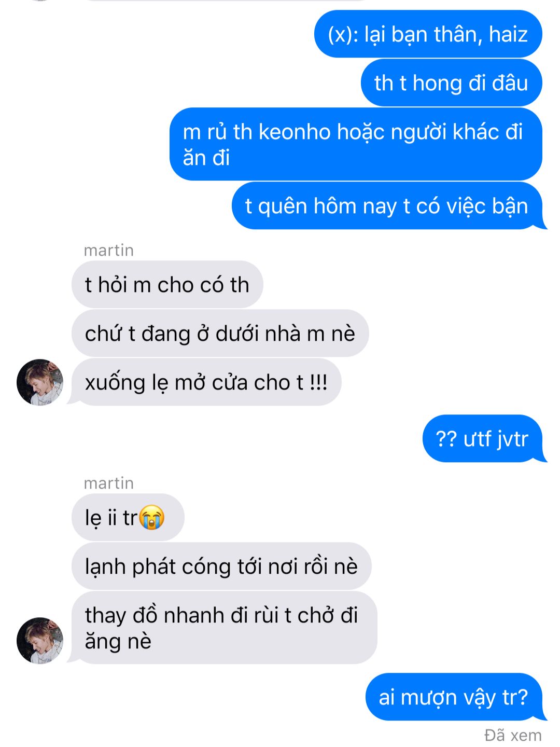Select the 'th t hong đi đâu' bubble
This screenshot has height=747, width=560.
[451, 83]
